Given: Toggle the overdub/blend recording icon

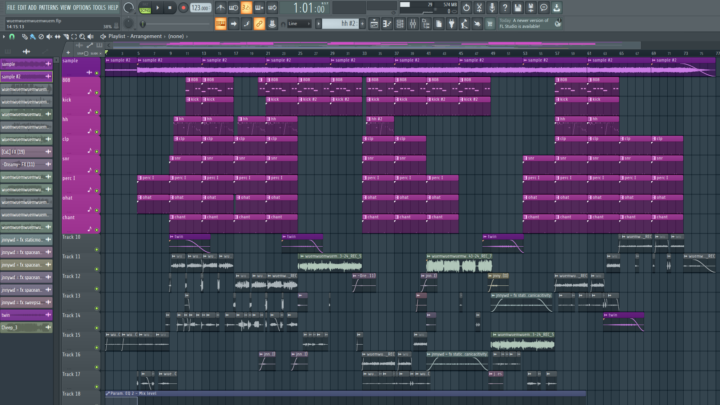Looking at the screenshot, I should coord(259,8).
